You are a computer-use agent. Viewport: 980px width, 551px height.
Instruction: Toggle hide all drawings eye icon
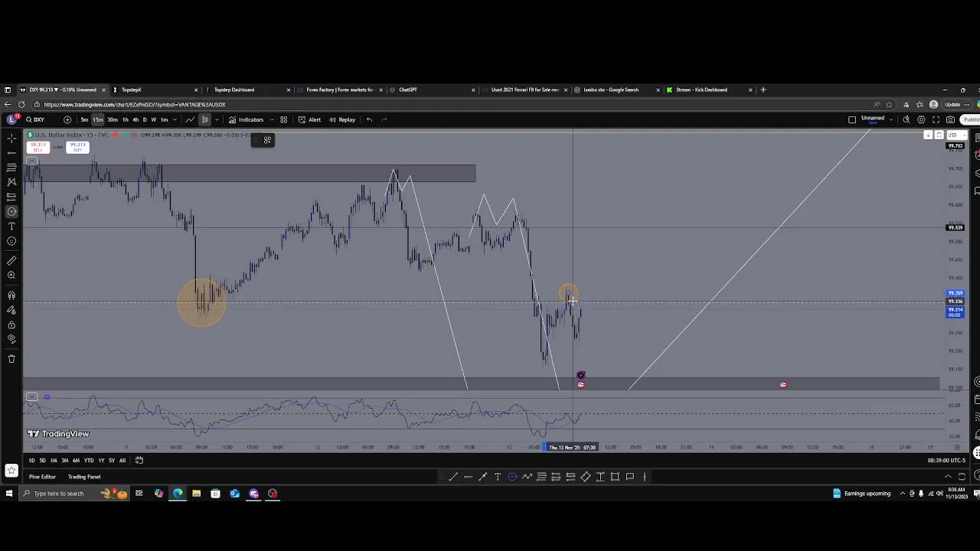(11, 339)
